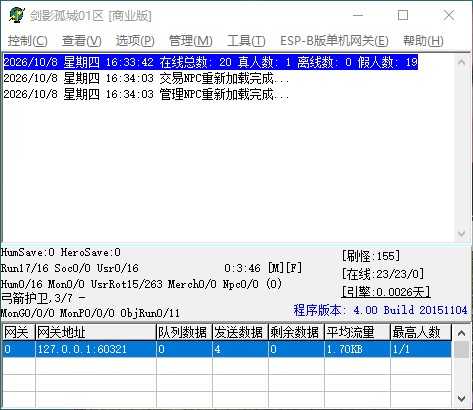Screen dimensions: 473x410
Task: Click the 剩余数据 column header
Action: tap(296, 332)
